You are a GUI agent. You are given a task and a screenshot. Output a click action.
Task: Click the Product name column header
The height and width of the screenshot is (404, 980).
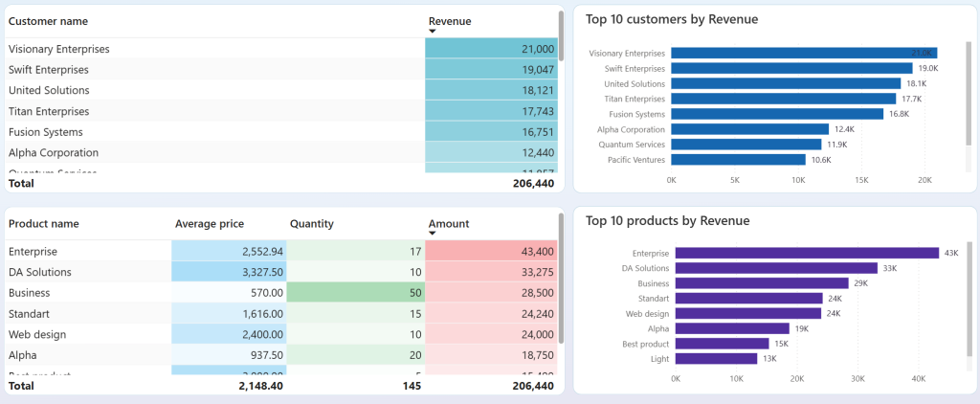(43, 224)
